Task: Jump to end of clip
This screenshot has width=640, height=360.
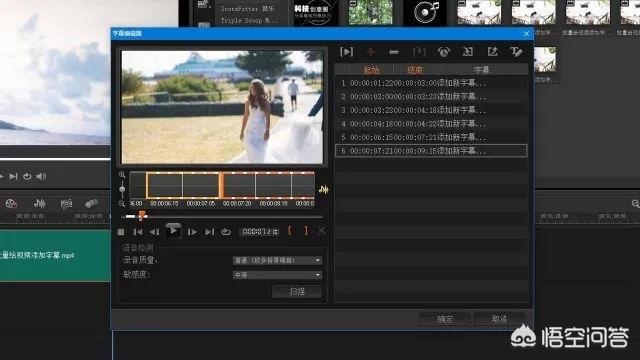Action: coord(209,232)
